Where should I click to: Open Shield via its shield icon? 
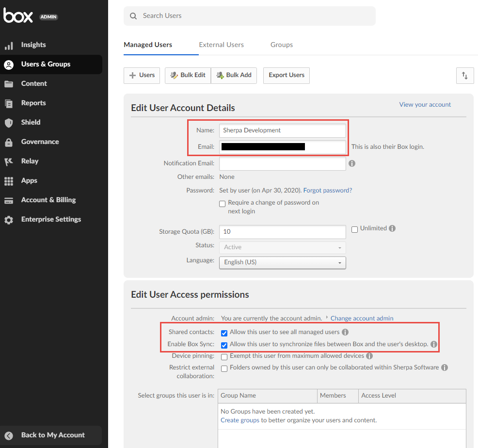9,123
